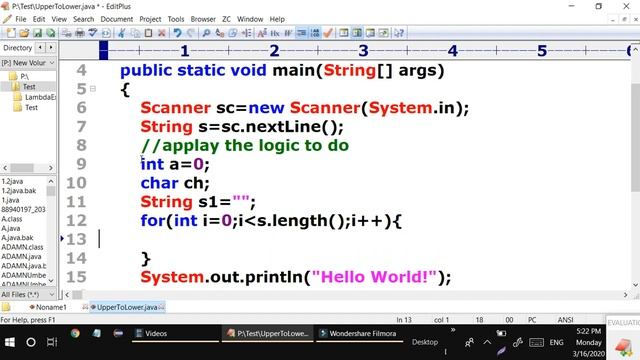This screenshot has width=640, height=360.
Task: Open the Replace toolbar icon
Action: pos(220,33)
